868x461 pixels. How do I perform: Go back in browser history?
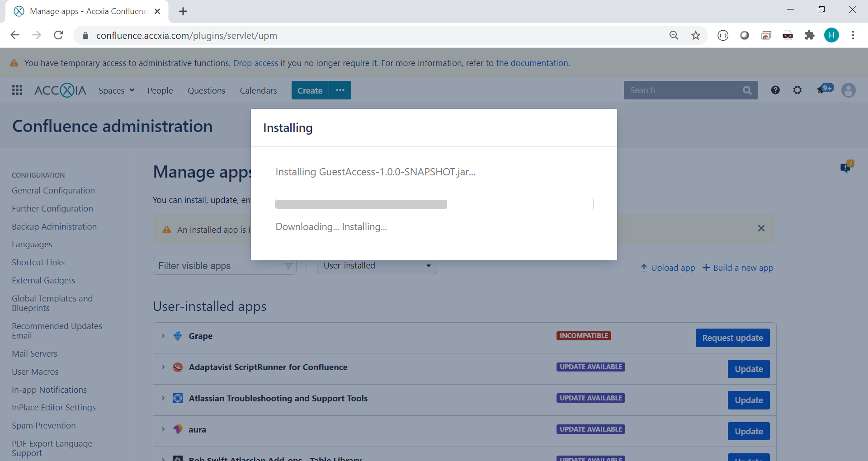click(x=15, y=35)
